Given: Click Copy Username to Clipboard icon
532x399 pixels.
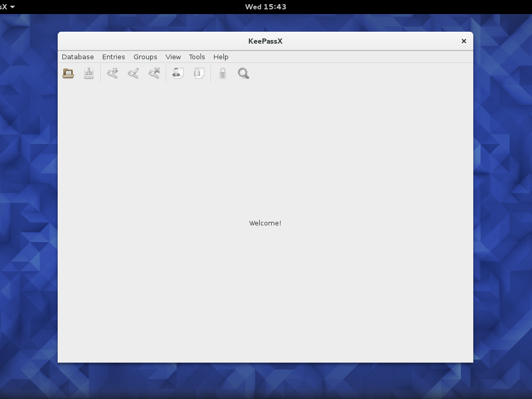Looking at the screenshot, I should [x=178, y=73].
